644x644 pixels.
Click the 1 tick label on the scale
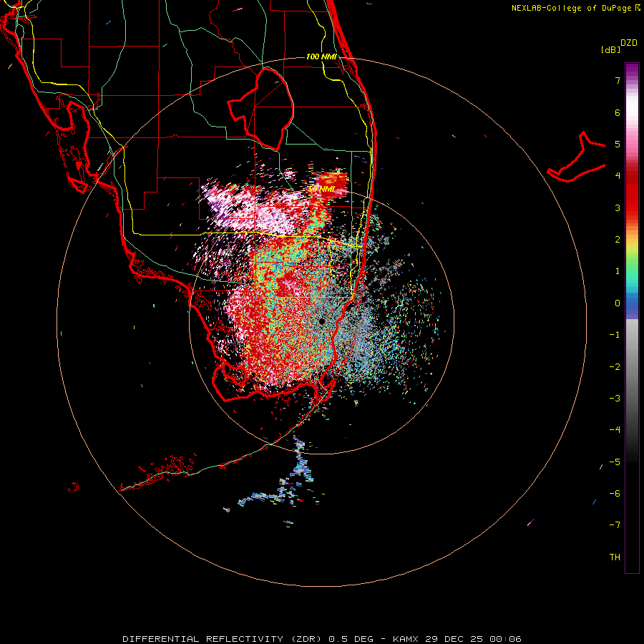[x=618, y=271]
